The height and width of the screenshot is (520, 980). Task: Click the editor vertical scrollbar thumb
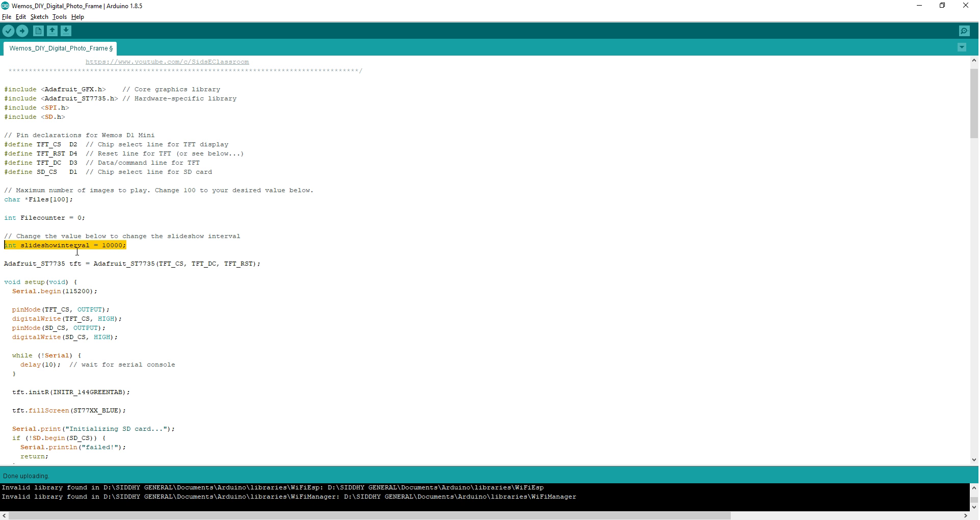pos(974,103)
